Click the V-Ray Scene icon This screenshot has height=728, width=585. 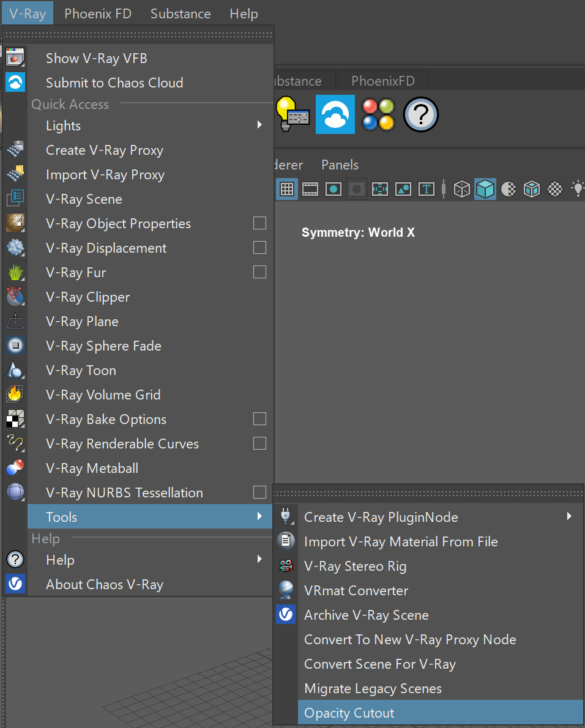pyautogui.click(x=15, y=199)
